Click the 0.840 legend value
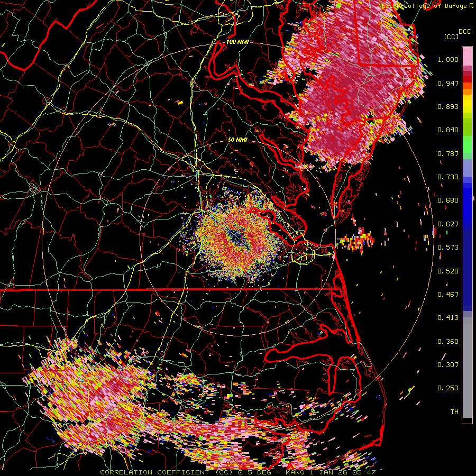The height and width of the screenshot is (476, 476). point(448,130)
